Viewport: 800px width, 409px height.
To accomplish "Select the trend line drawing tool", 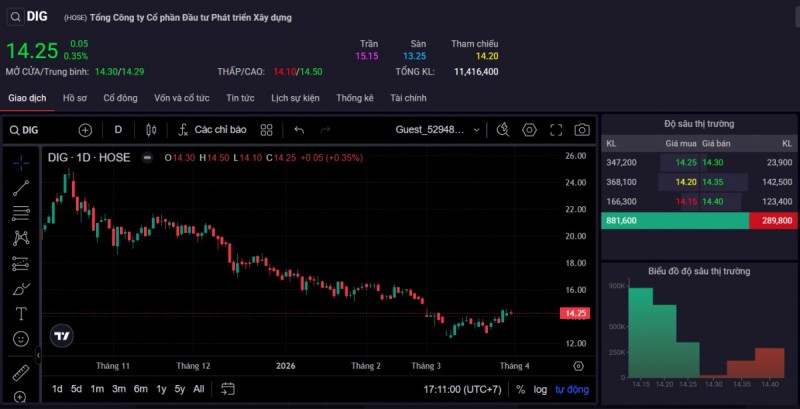I will pyautogui.click(x=21, y=187).
